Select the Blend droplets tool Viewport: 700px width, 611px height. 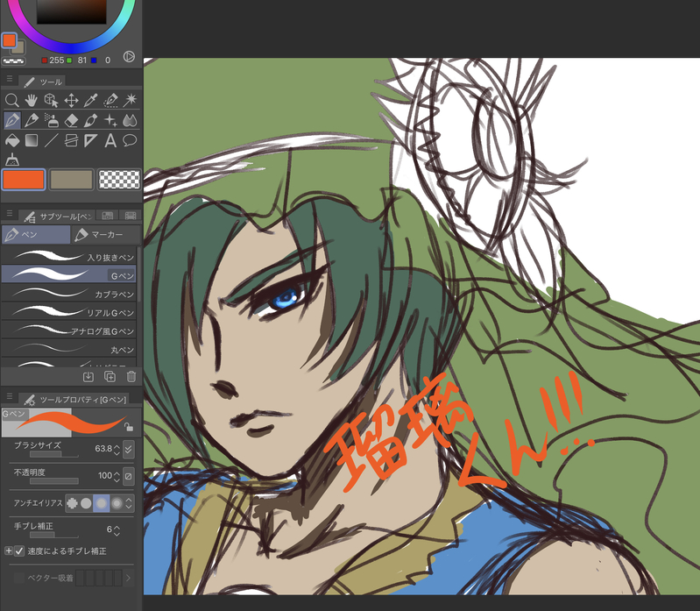[x=131, y=120]
